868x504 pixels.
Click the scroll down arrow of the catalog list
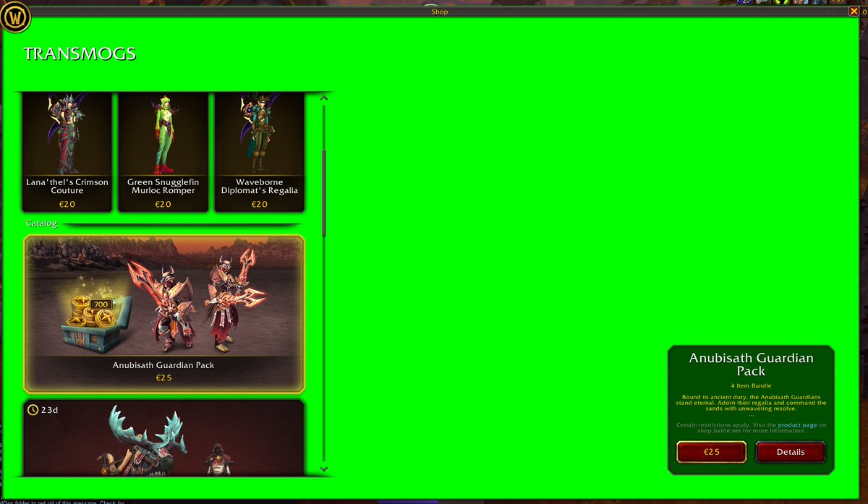click(x=324, y=469)
